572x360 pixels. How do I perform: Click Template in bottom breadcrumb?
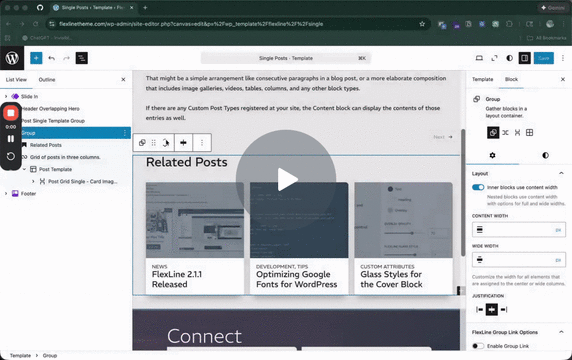tap(20, 355)
